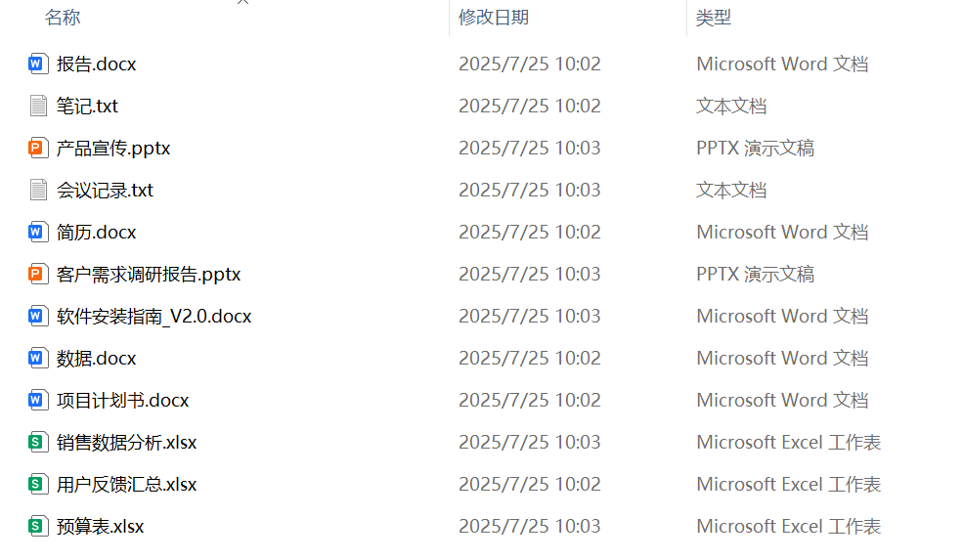Click the PPTX 演示文稿 type of 产品宣传.pptx
This screenshot has height=560, width=963.
pyautogui.click(x=755, y=149)
